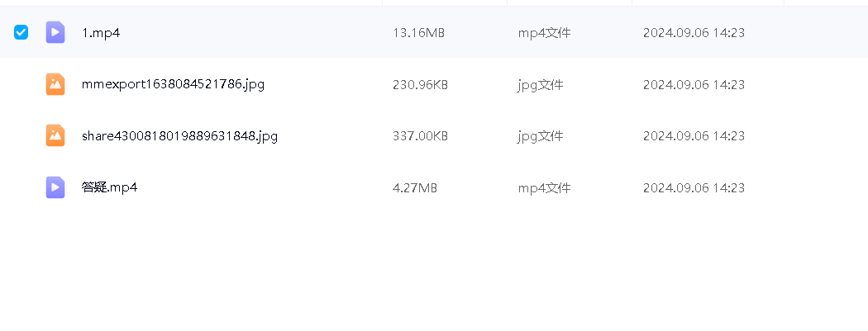Click the image icon for share4300818019889631848.jpg
Image resolution: width=868 pixels, height=331 pixels.
tap(55, 135)
